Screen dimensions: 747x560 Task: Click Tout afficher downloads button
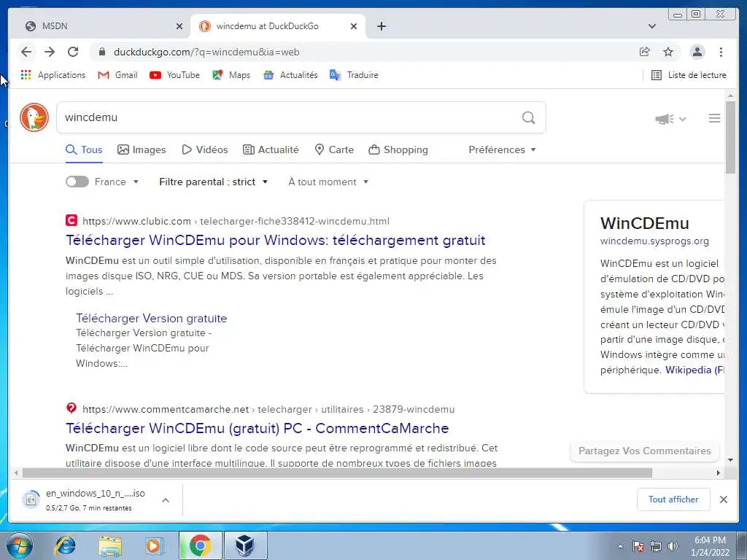(673, 499)
